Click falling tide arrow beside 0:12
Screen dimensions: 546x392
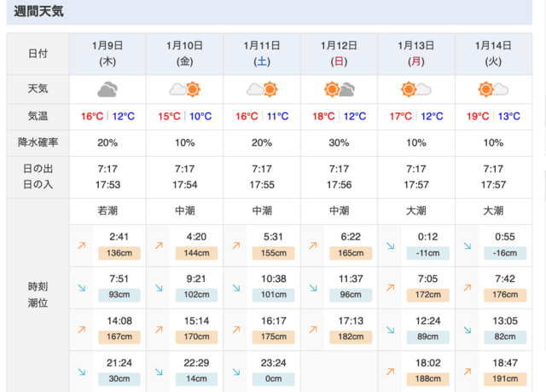tap(390, 245)
